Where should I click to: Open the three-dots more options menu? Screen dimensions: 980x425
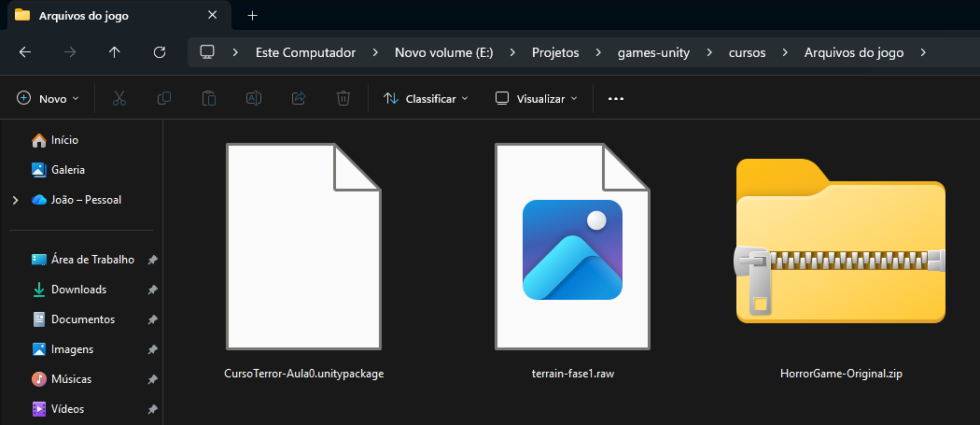[616, 98]
